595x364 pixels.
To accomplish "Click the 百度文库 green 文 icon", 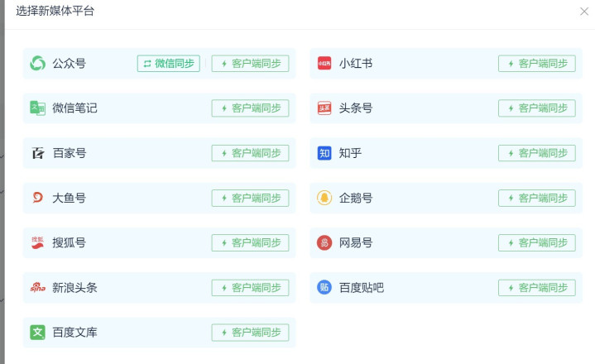I will 37,333.
